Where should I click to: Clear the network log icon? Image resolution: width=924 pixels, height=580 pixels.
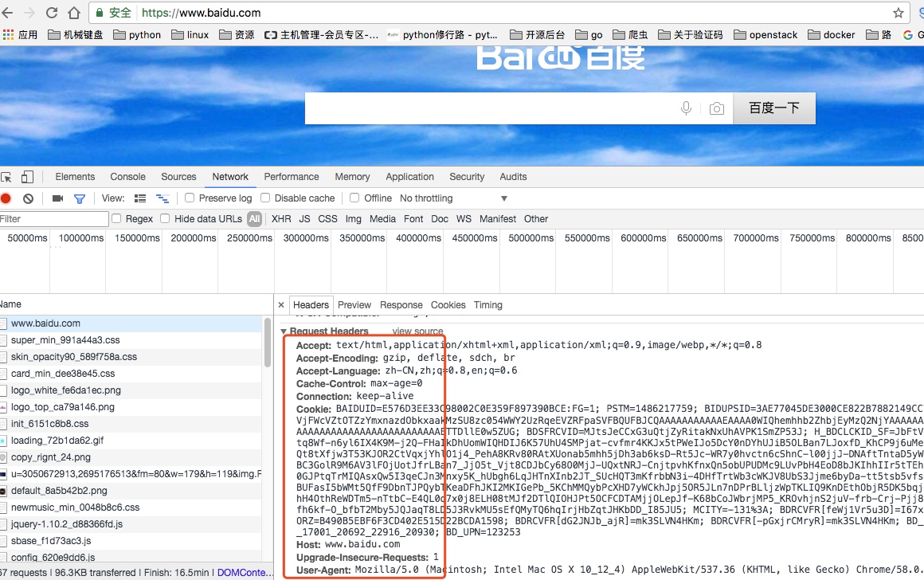pyautogui.click(x=29, y=198)
